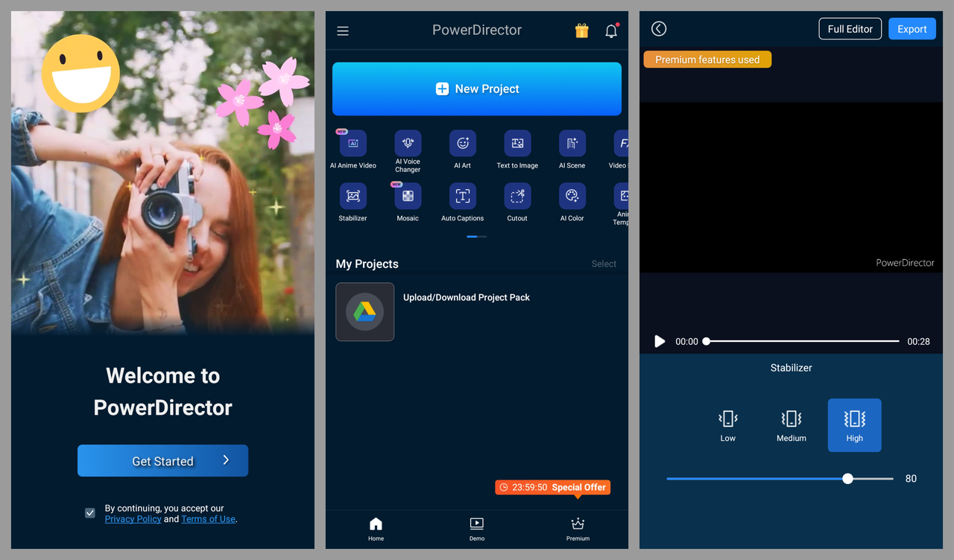Open the Premium tab

point(578,529)
